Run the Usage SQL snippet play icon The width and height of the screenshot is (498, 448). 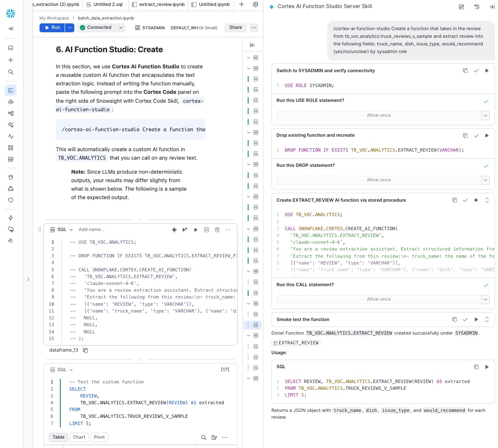click(487, 367)
